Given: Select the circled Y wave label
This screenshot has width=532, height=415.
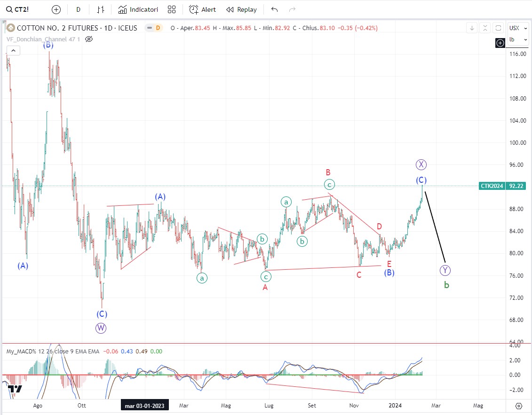Looking at the screenshot, I should (x=445, y=270).
